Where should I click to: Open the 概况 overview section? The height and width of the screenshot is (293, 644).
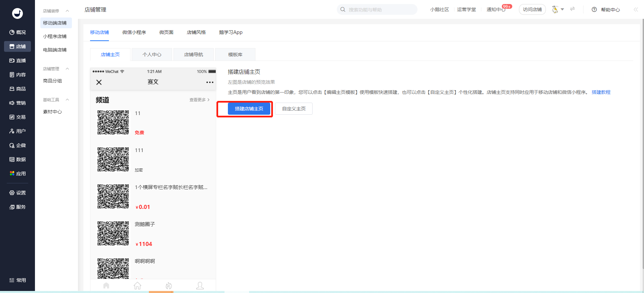(17, 32)
